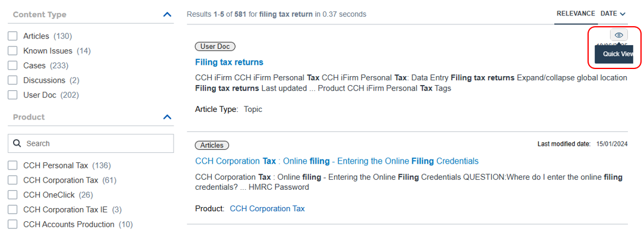644x232 pixels.
Task: Select the CCH OneClick checkbox
Action: click(x=12, y=195)
